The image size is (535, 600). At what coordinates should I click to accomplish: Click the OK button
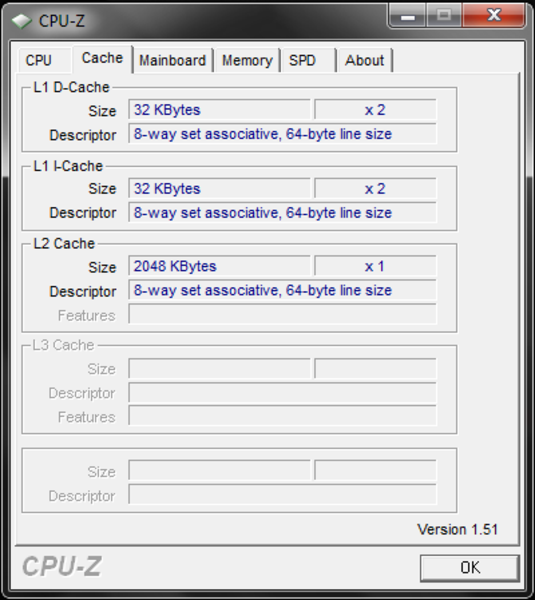coord(470,568)
